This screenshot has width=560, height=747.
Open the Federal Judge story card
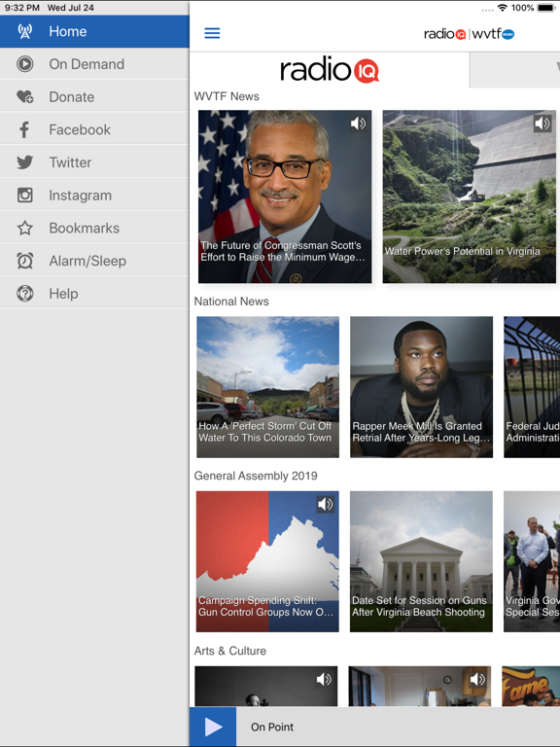click(x=532, y=387)
